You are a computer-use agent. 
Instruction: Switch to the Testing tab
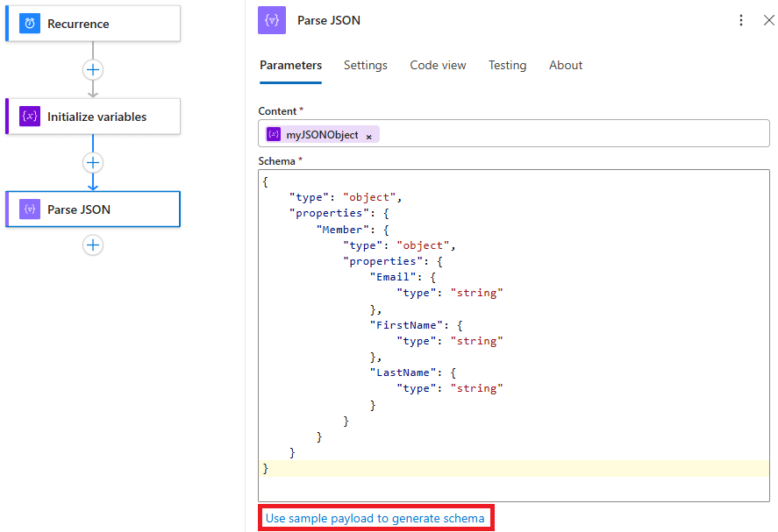(507, 66)
